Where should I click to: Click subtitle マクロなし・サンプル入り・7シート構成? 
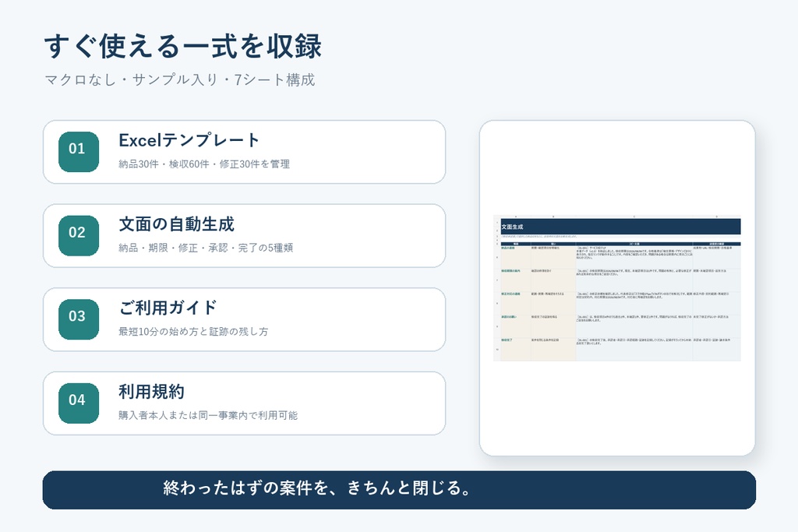180,80
